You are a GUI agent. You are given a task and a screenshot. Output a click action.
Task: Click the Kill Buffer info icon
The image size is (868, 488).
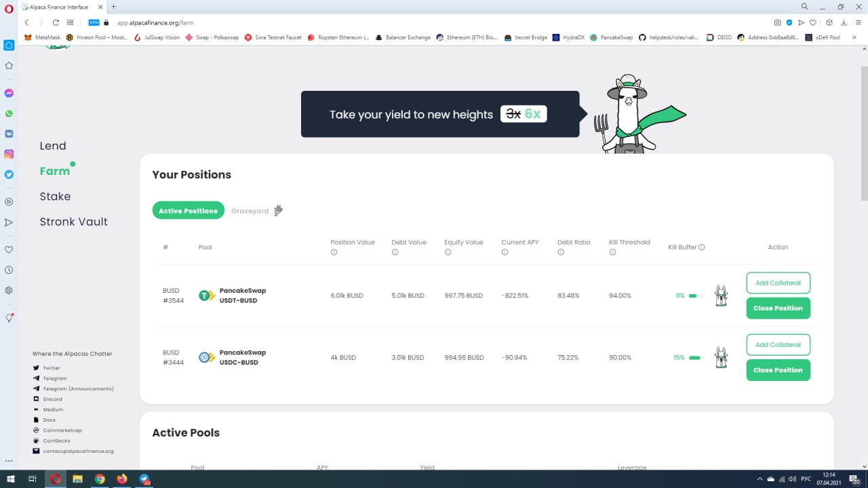[702, 247]
